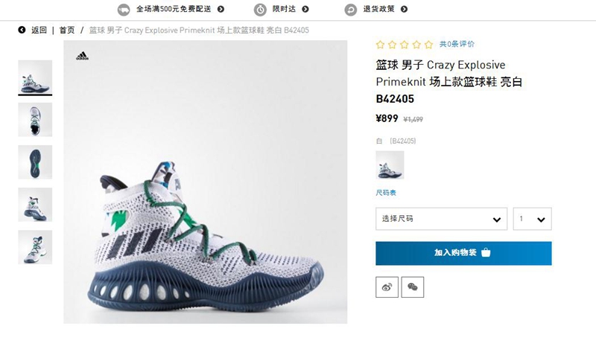The image size is (596, 364).
Task: Open the 共0条评价 reviews link
Action: [457, 44]
